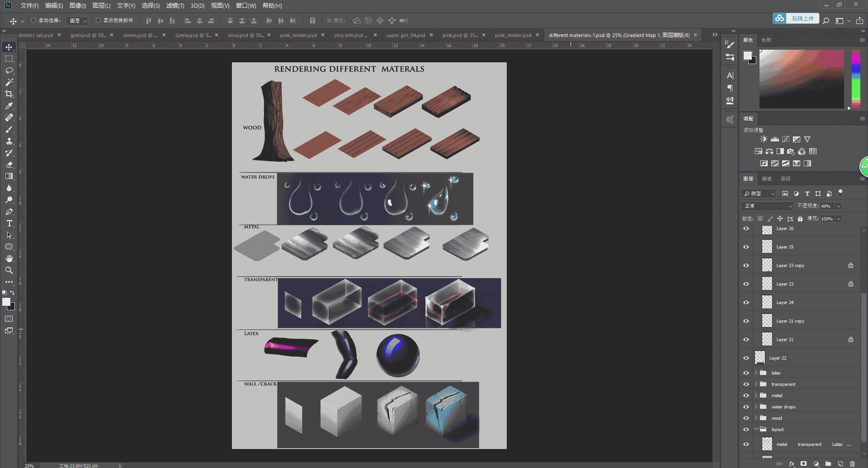The width and height of the screenshot is (868, 468).
Task: Open the 图像(I) menu
Action: pos(78,5)
